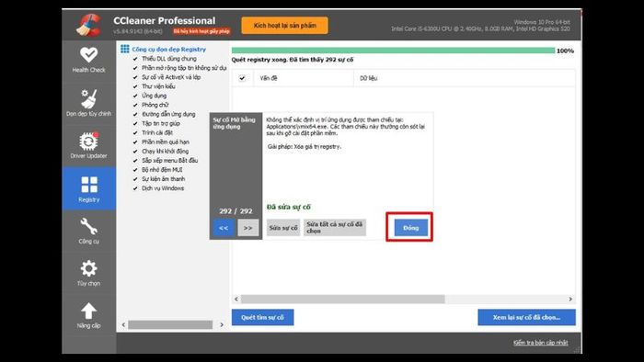The image size is (644, 362).
Task: Click the 100% progress label
Action: (x=565, y=51)
